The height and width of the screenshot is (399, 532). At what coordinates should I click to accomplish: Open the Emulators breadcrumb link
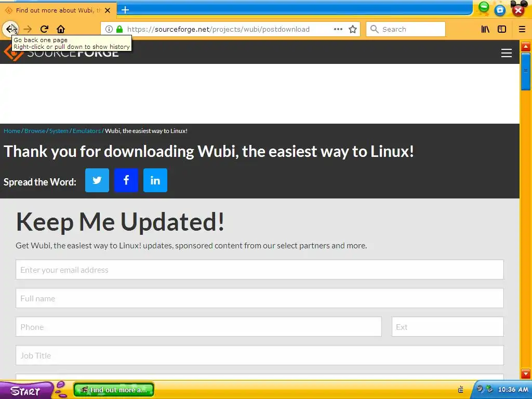[x=87, y=131]
